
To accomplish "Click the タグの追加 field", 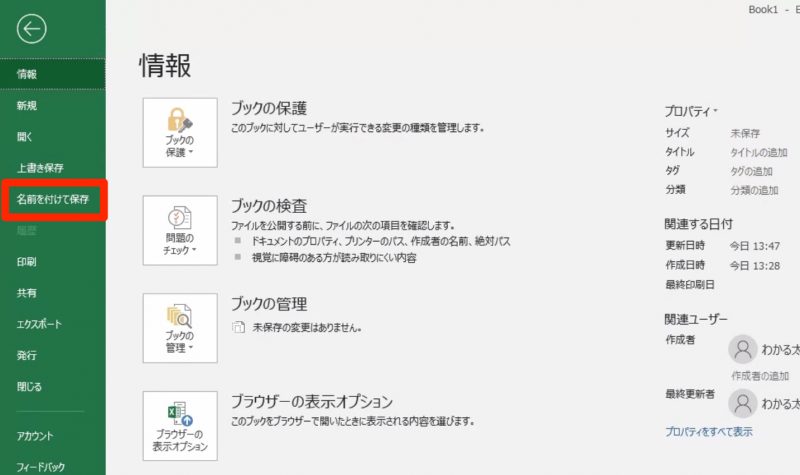I will 754,171.
